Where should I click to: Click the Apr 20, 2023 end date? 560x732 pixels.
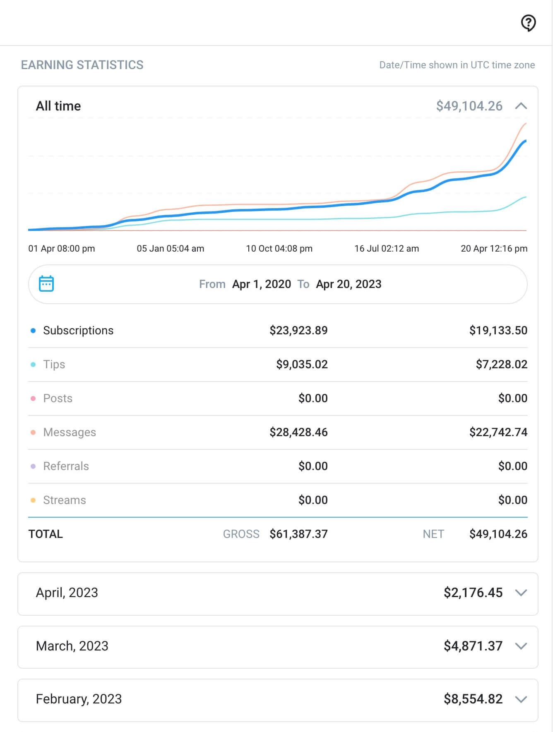point(348,284)
